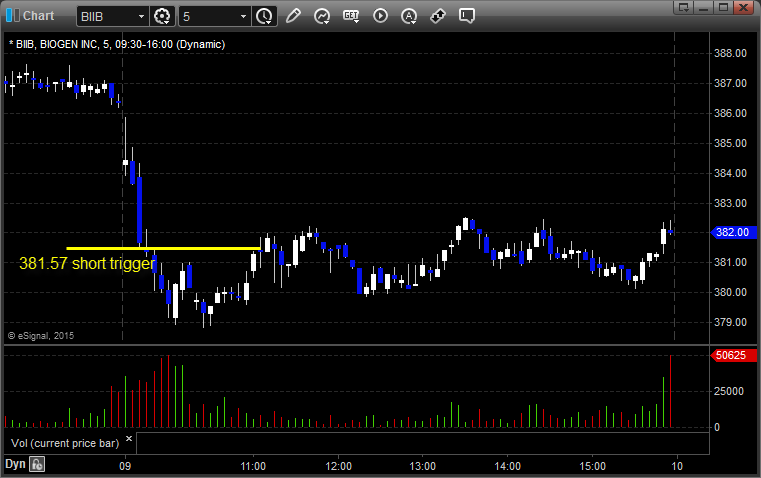This screenshot has height=478, width=761.
Task: Open the studies chart-line menu
Action: tap(322, 16)
